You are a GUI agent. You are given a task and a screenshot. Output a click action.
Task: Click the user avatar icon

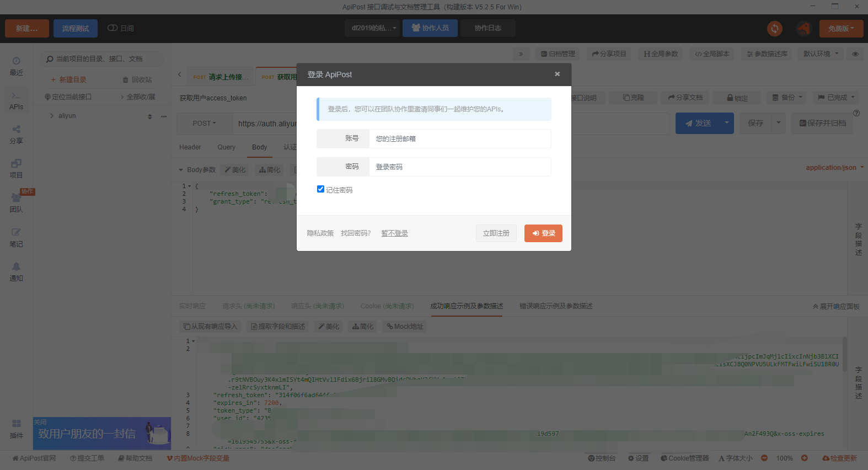tap(803, 28)
